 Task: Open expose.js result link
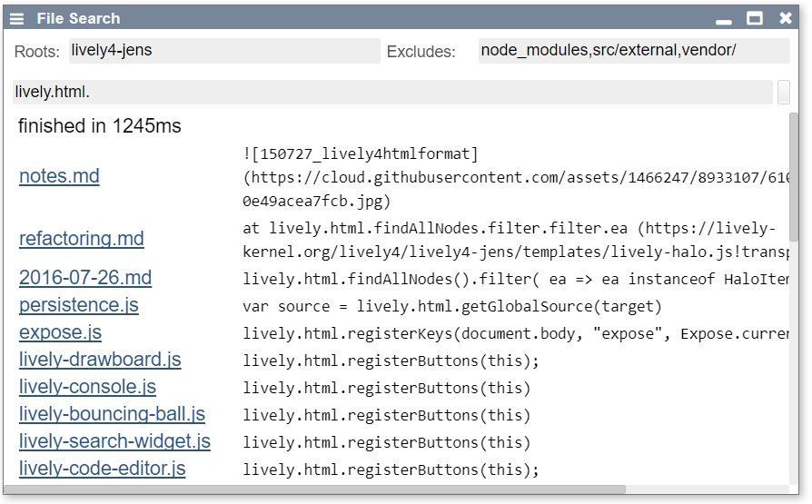coord(60,332)
